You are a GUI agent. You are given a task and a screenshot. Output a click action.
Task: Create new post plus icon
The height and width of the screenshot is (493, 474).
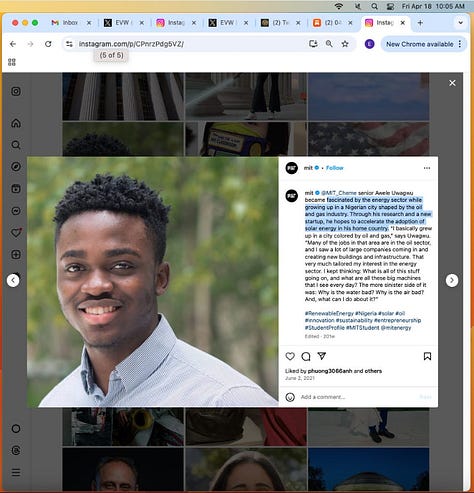pyautogui.click(x=16, y=255)
